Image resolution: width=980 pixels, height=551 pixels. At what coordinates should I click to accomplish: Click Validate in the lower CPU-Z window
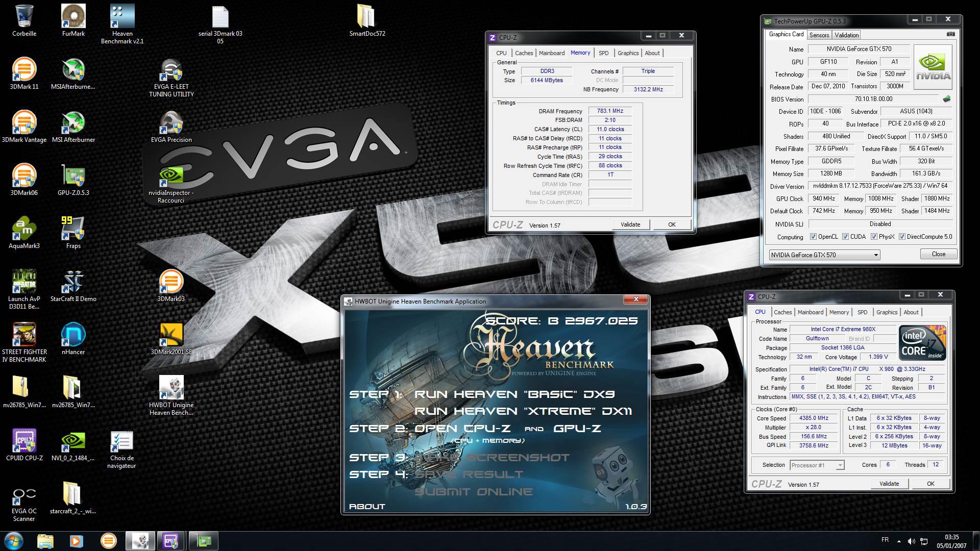coord(889,484)
